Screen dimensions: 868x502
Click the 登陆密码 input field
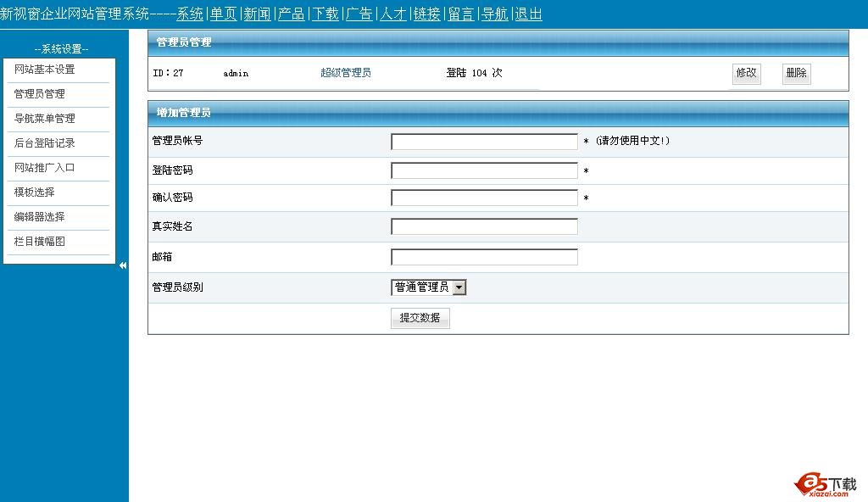[x=484, y=170]
